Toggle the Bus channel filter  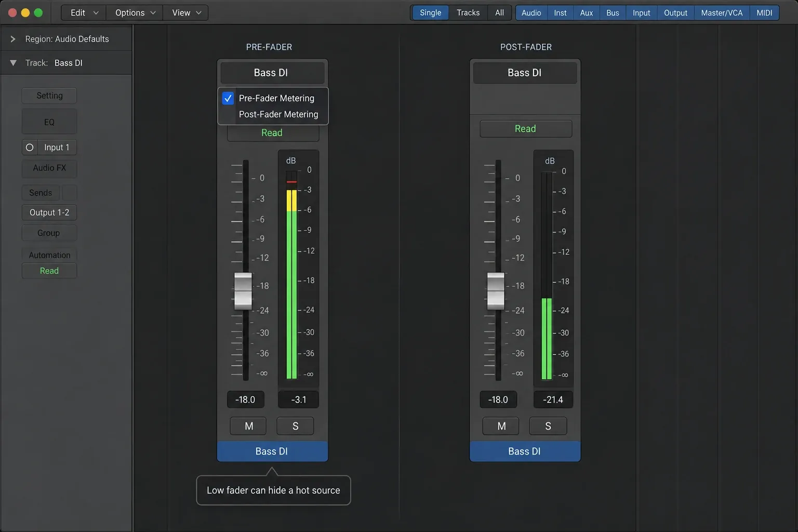613,13
